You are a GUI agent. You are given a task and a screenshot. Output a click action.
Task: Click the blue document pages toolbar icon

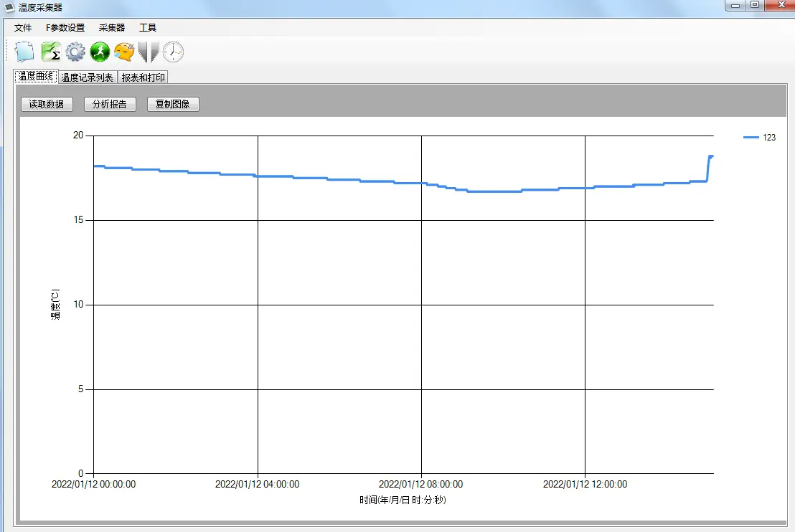(25, 52)
